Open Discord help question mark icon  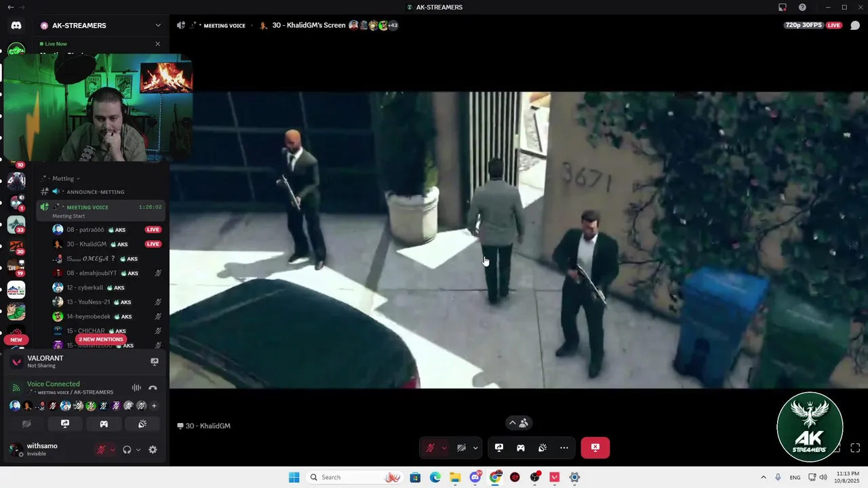(x=802, y=7)
